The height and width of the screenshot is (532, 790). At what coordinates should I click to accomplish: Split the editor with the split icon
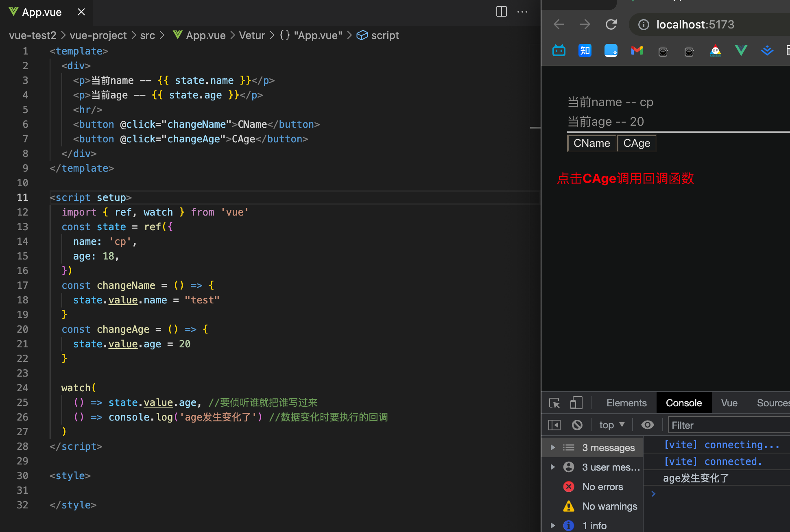pyautogui.click(x=501, y=12)
